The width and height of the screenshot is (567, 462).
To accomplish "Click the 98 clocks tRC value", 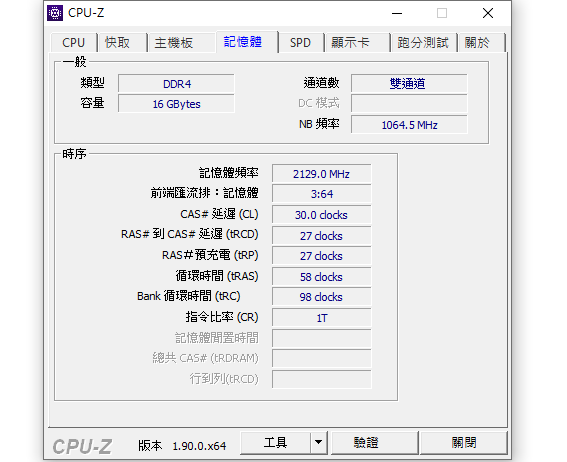I will (321, 297).
